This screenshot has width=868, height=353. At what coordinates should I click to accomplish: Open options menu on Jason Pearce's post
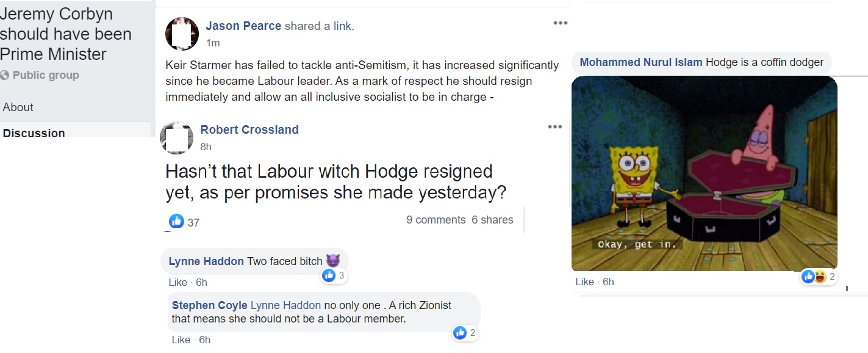(560, 23)
